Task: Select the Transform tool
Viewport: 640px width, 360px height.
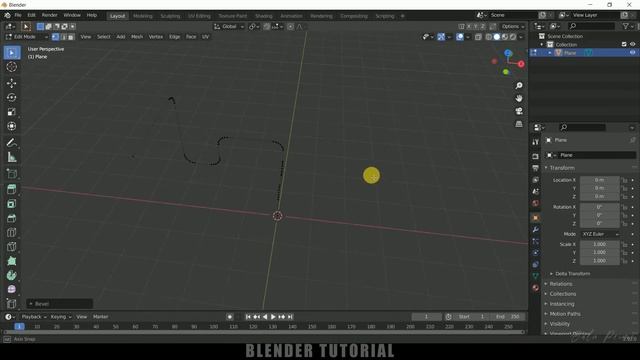Action: point(12,126)
